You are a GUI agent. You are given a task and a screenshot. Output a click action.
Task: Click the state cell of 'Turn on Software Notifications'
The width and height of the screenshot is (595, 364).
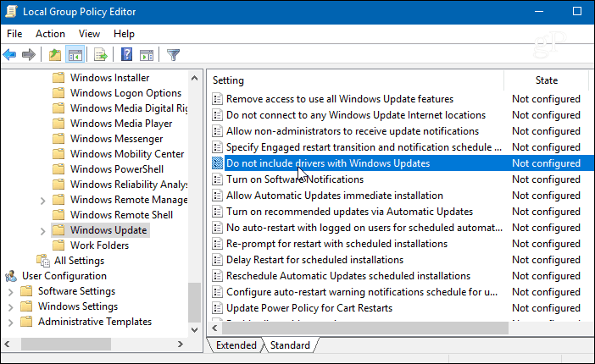tap(546, 179)
